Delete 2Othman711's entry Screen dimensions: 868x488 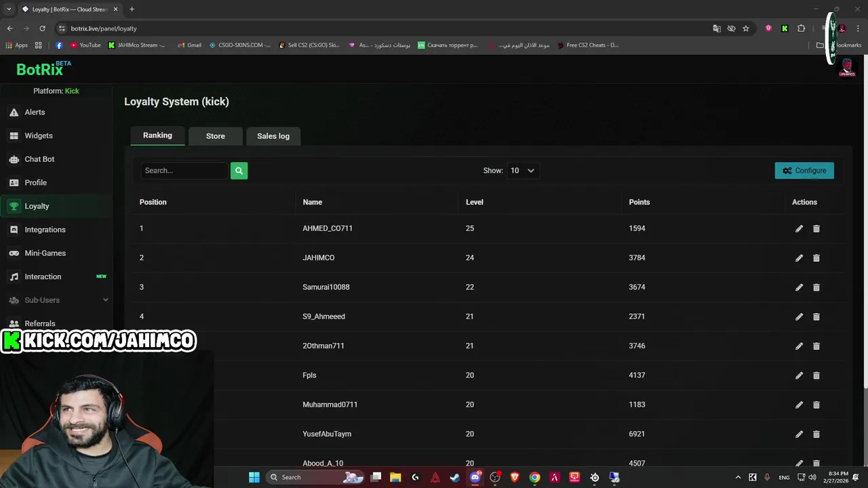[816, 346]
